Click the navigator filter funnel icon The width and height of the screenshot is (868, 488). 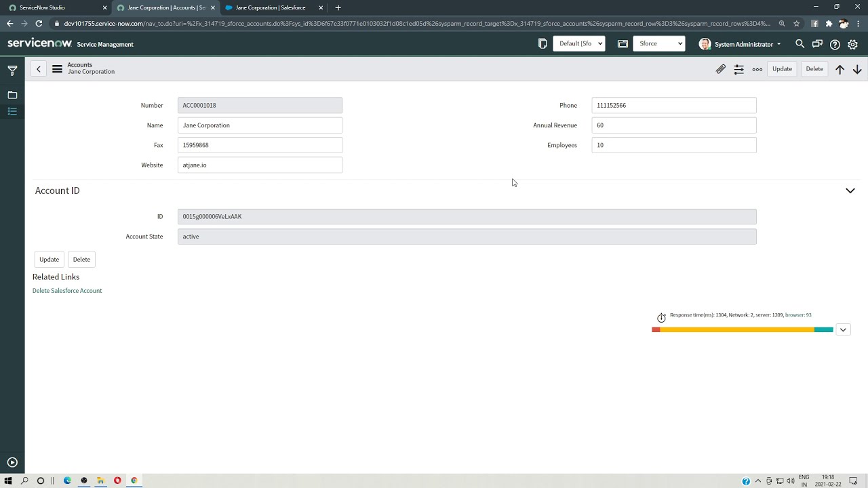12,69
